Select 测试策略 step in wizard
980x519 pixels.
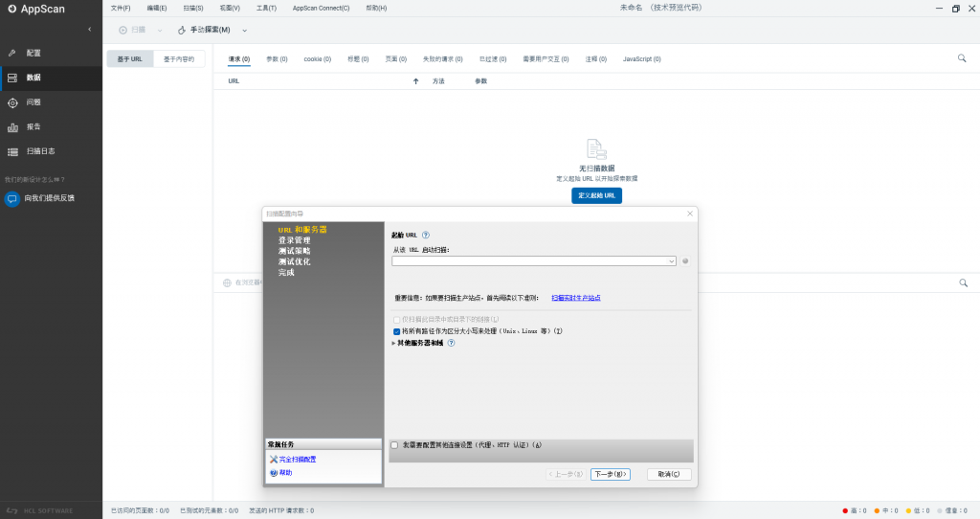pyautogui.click(x=295, y=251)
